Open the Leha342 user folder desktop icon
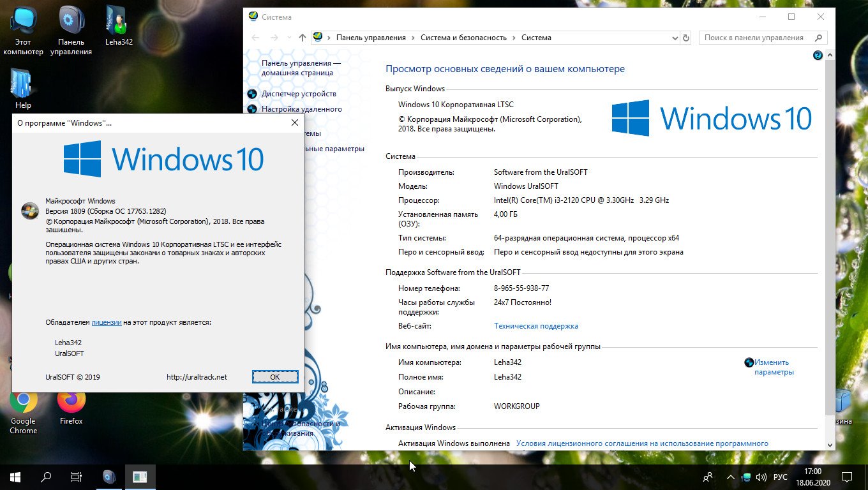The width and height of the screenshot is (868, 490). pos(119,26)
